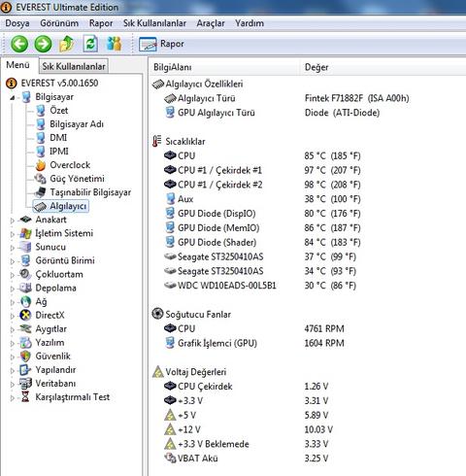This screenshot has height=476, width=466.
Task: Expand the Aygıtlar tree node
Action: point(13,329)
